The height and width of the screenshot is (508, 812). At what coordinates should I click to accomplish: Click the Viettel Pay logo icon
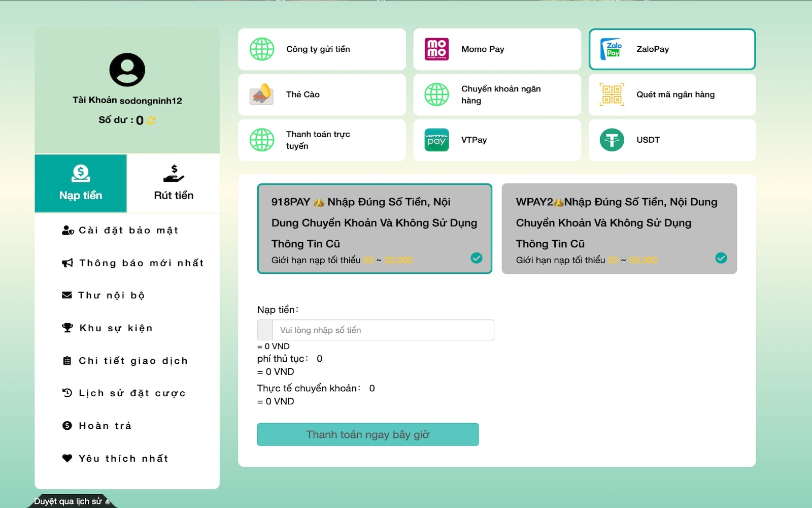click(437, 140)
